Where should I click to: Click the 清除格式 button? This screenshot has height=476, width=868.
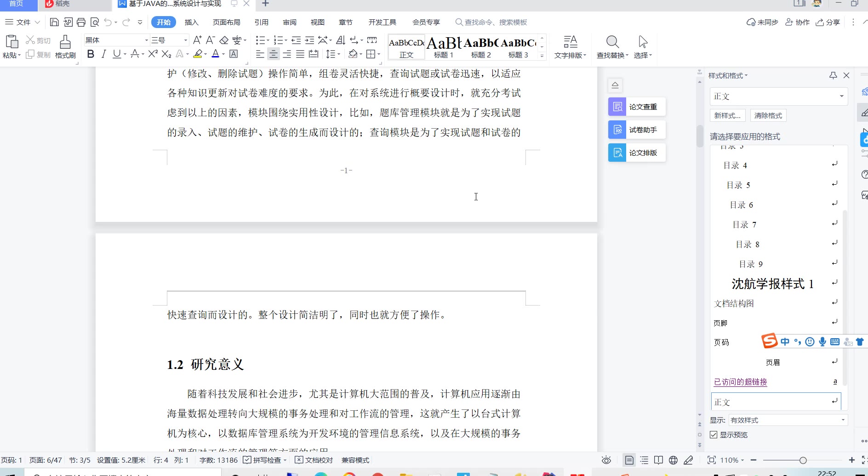pos(768,115)
